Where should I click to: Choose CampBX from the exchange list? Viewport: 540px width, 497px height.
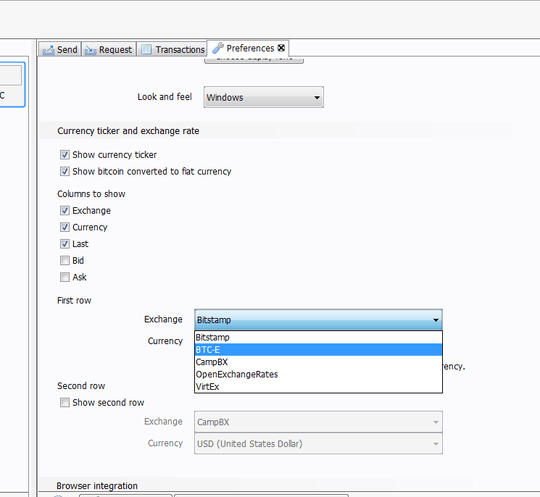318,362
